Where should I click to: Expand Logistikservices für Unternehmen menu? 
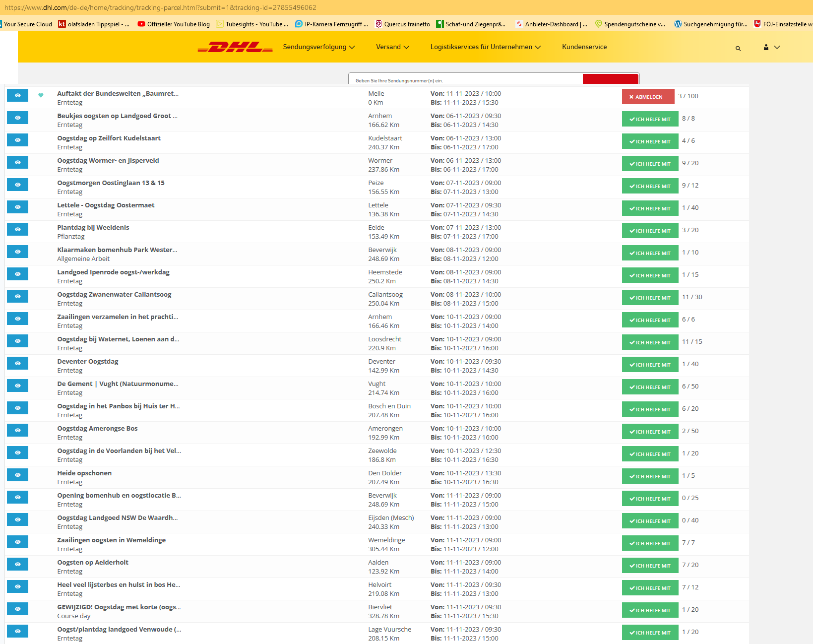pos(485,47)
